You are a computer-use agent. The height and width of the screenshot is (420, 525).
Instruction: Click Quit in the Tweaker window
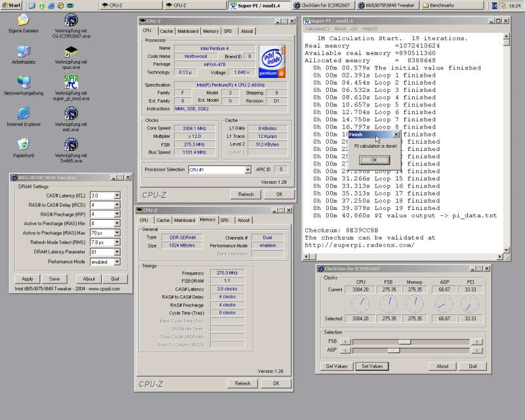coord(115,279)
